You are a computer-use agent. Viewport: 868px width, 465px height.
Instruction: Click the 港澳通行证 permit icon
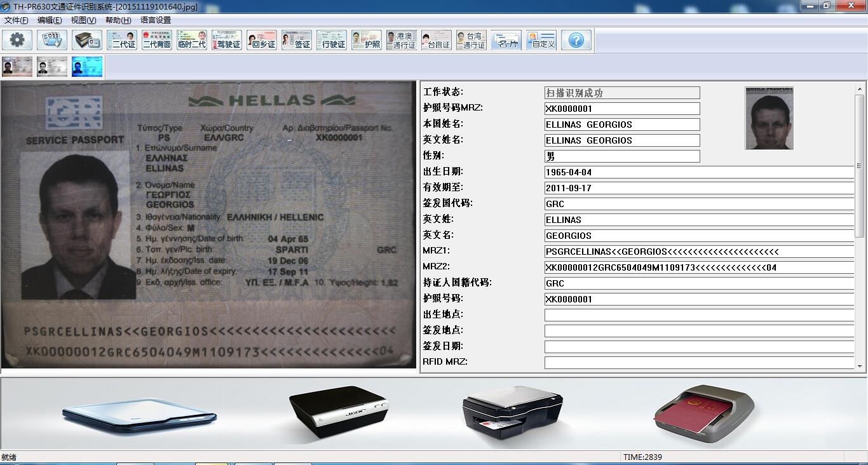[x=402, y=40]
